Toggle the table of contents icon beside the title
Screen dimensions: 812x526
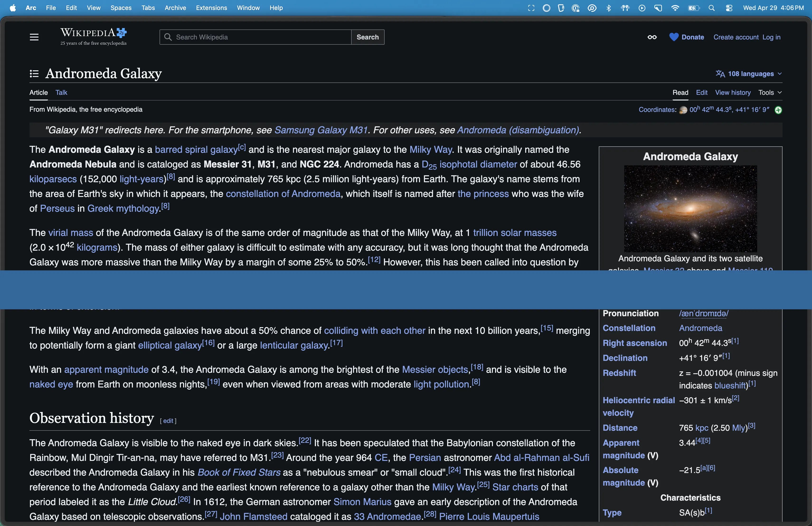[34, 73]
